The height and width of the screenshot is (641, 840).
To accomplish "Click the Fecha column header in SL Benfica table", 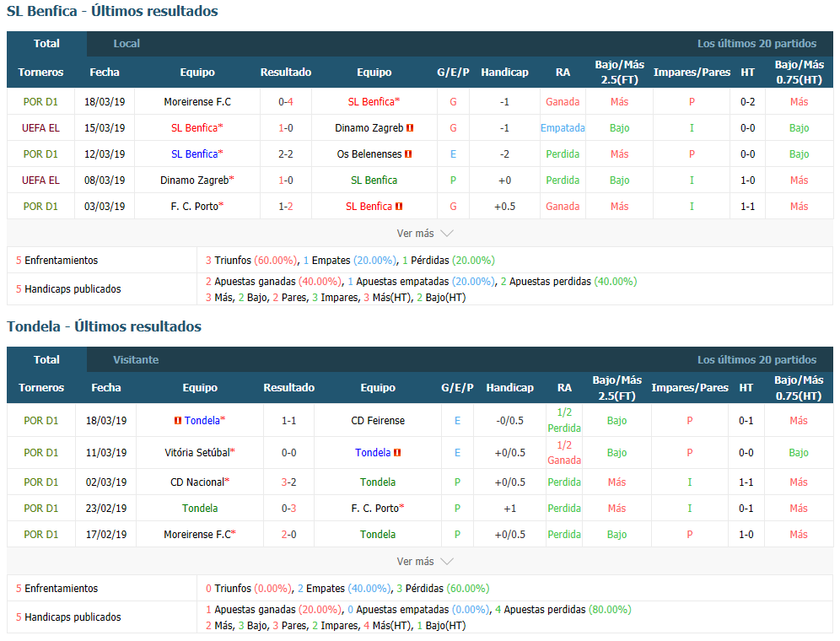I will tap(105, 73).
